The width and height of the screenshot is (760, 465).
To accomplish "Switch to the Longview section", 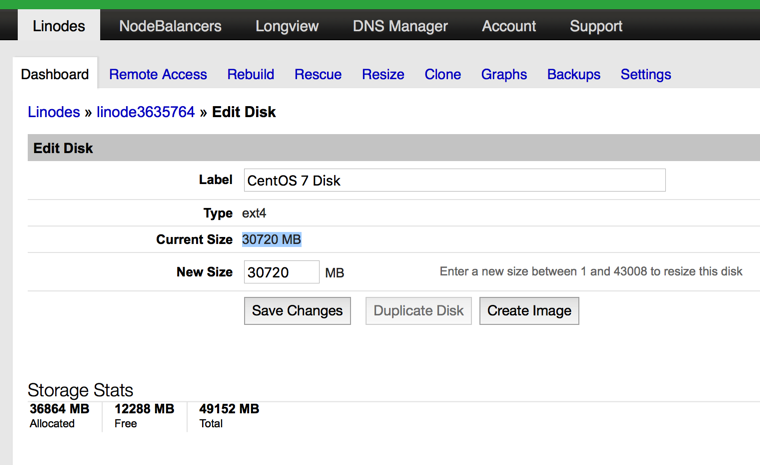I will (287, 26).
